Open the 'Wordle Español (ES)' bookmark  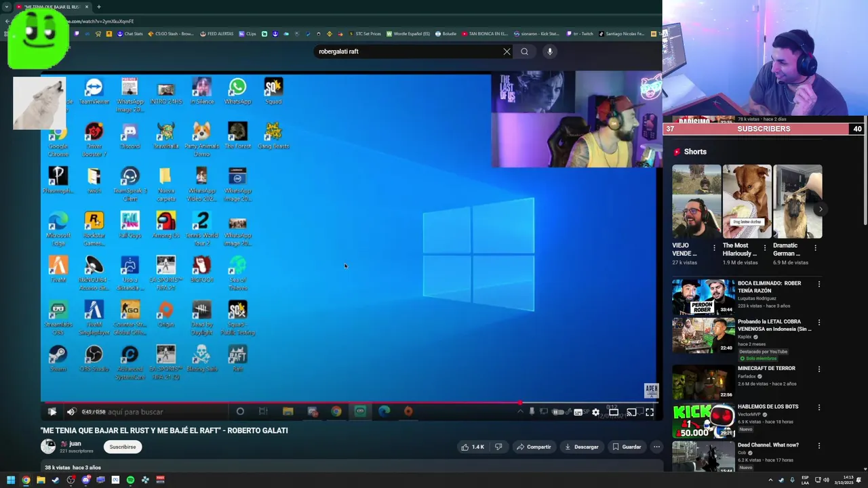[x=408, y=34]
